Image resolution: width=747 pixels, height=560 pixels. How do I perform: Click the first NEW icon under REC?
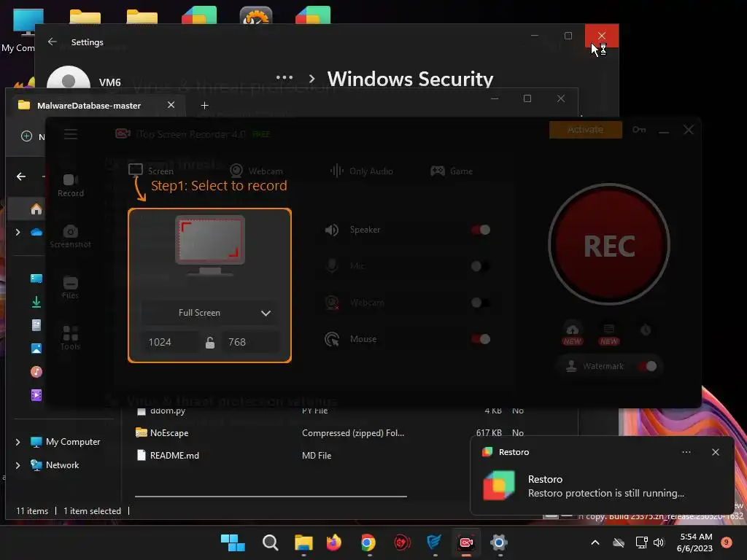pos(572,334)
